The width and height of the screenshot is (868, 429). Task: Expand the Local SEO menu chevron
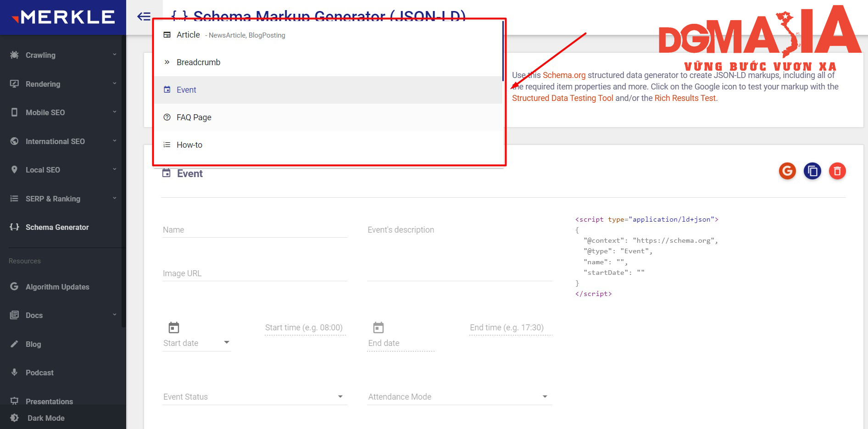coord(115,169)
